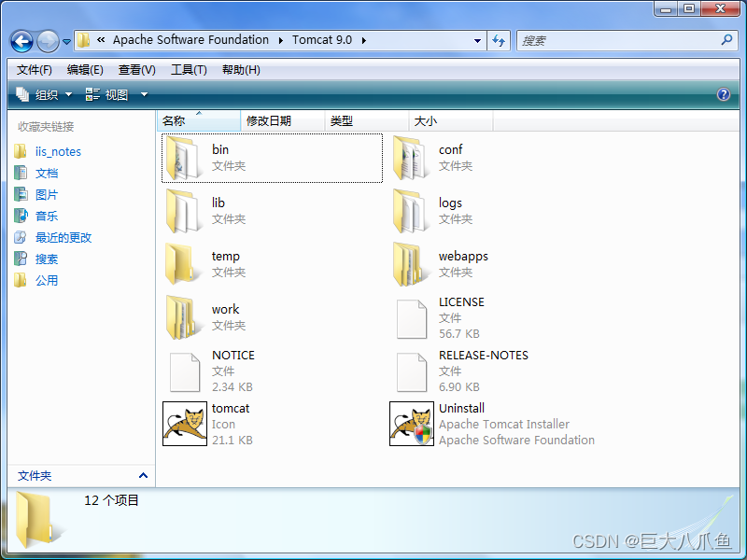Select the 'Uninstall' file name text
The width and height of the screenshot is (747, 560).
pos(461,408)
